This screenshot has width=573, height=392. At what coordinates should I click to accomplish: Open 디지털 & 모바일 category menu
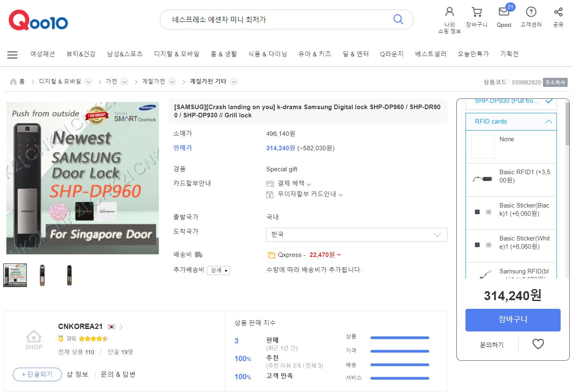pyautogui.click(x=177, y=54)
